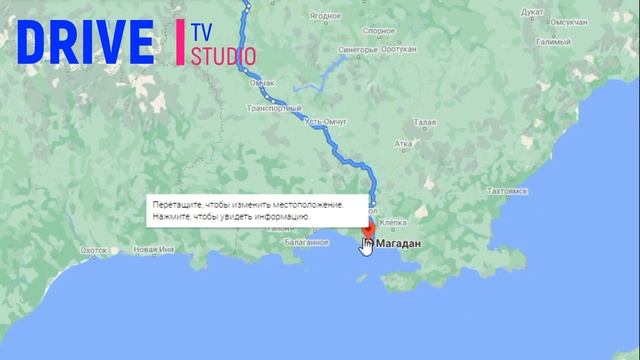640x360 pixels.
Task: Click route waypoint dot beside Транспортный
Action: pos(273,101)
